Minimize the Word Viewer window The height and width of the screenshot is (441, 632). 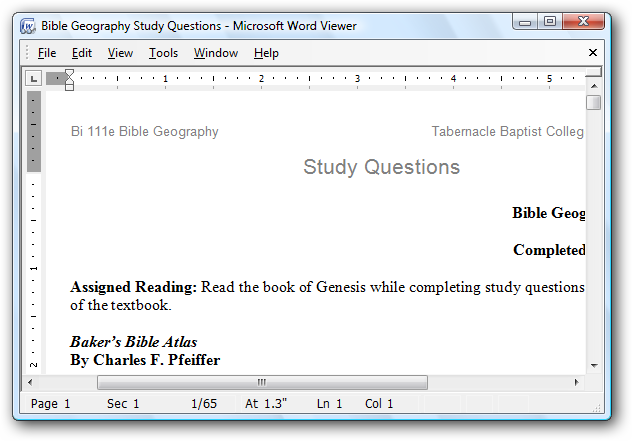coord(525,22)
